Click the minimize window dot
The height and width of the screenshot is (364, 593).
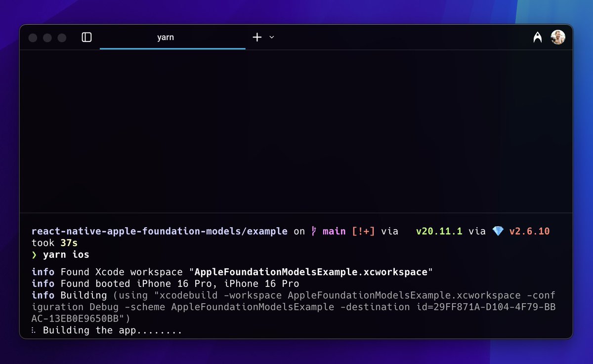pos(47,38)
